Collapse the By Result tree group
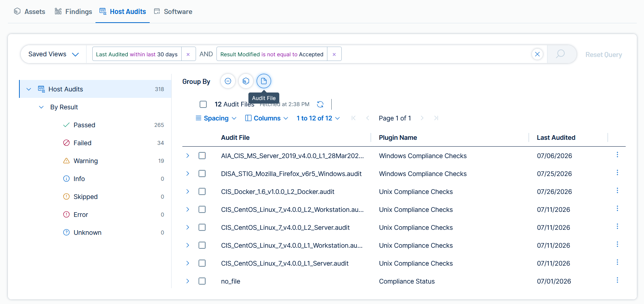644x304 pixels. tap(41, 107)
